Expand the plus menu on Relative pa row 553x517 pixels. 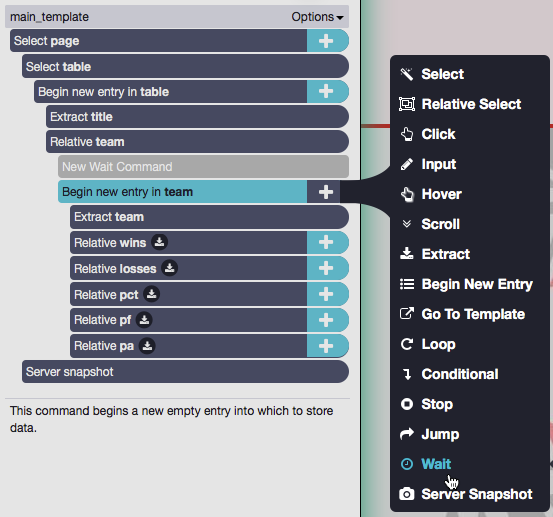(326, 346)
